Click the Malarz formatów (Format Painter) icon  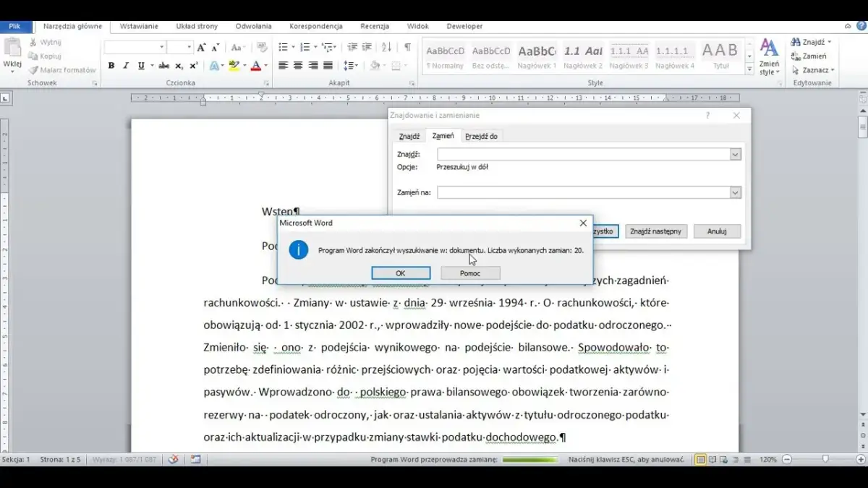(x=32, y=70)
